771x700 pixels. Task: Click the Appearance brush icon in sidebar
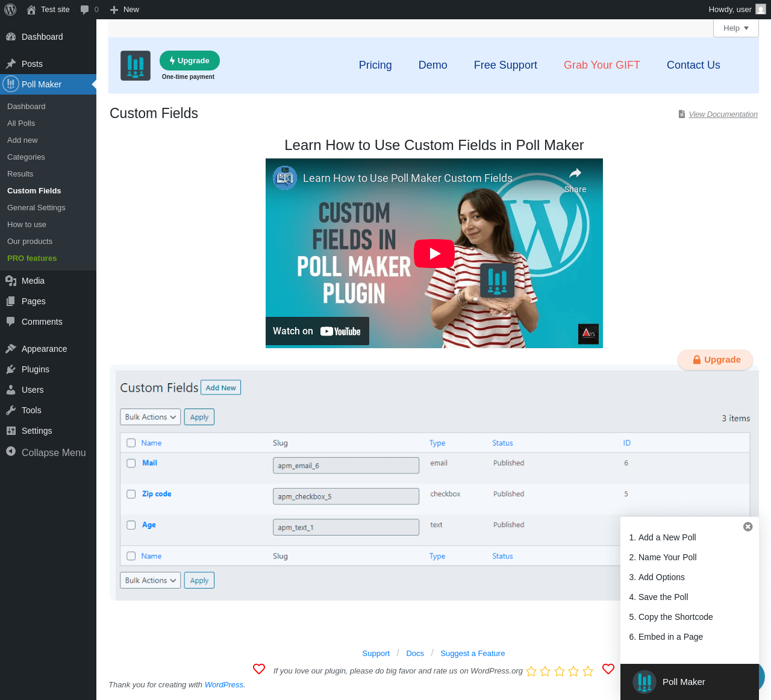(11, 349)
